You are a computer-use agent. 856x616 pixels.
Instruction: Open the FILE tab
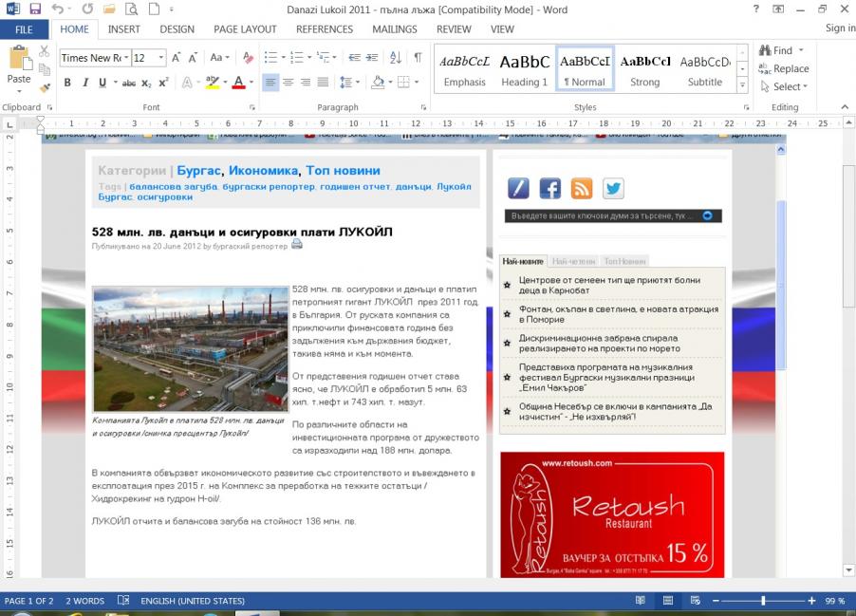24,29
